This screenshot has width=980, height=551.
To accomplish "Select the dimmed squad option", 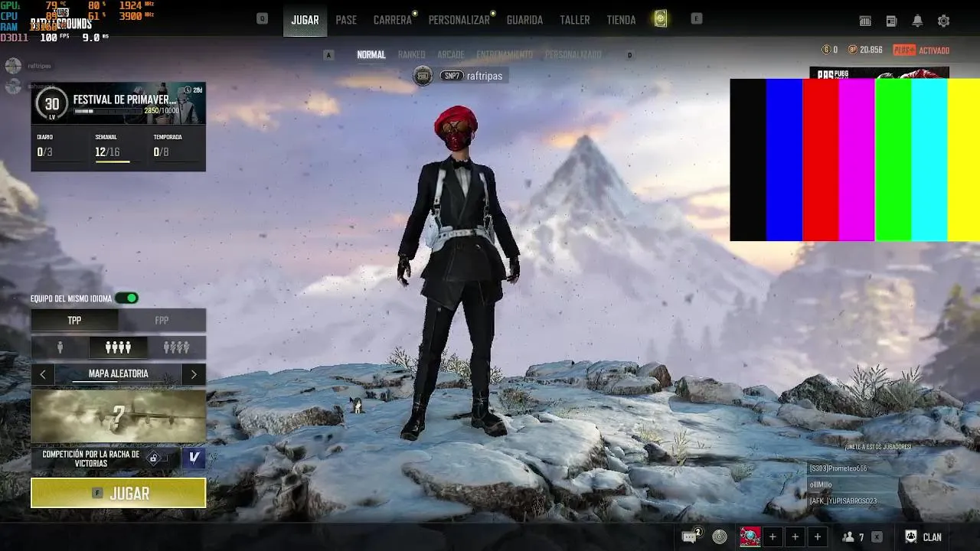I will [x=176, y=347].
